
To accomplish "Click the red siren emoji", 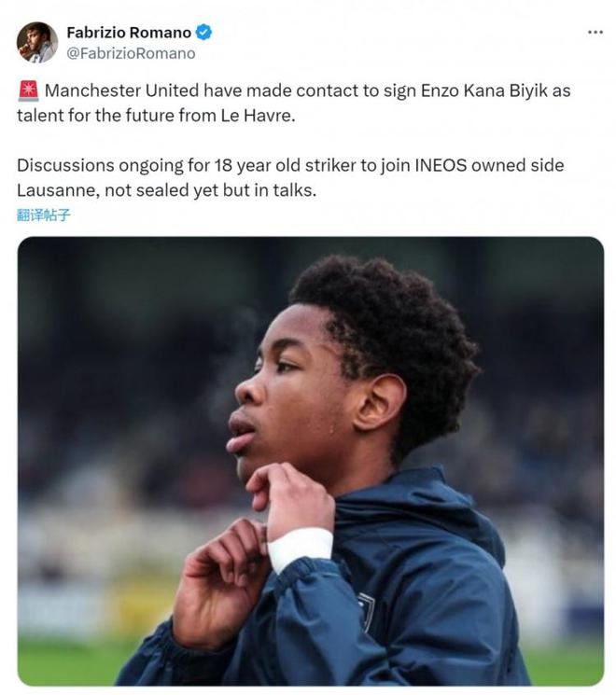I will [x=27, y=90].
